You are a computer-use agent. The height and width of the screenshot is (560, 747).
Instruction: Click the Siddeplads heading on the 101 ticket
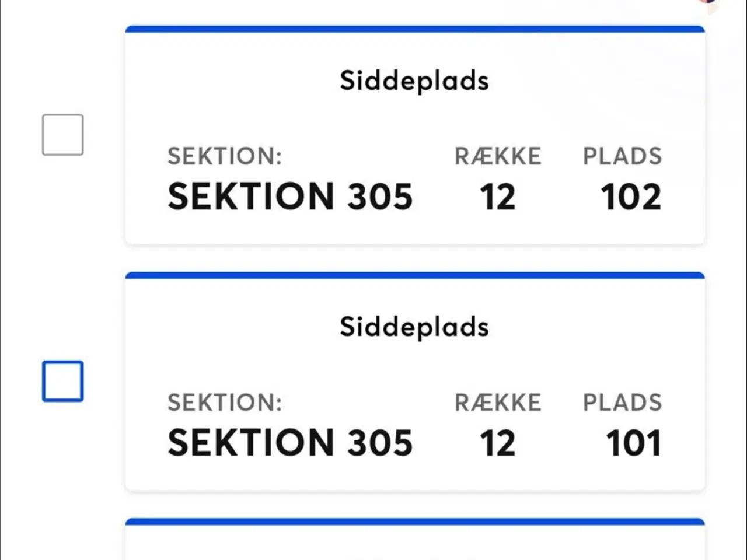pos(414,327)
